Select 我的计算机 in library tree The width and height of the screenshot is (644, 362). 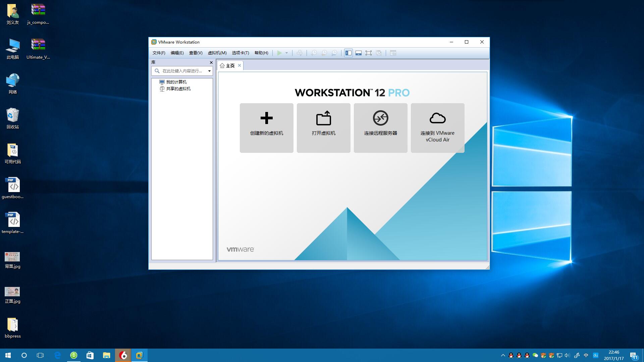(x=176, y=82)
